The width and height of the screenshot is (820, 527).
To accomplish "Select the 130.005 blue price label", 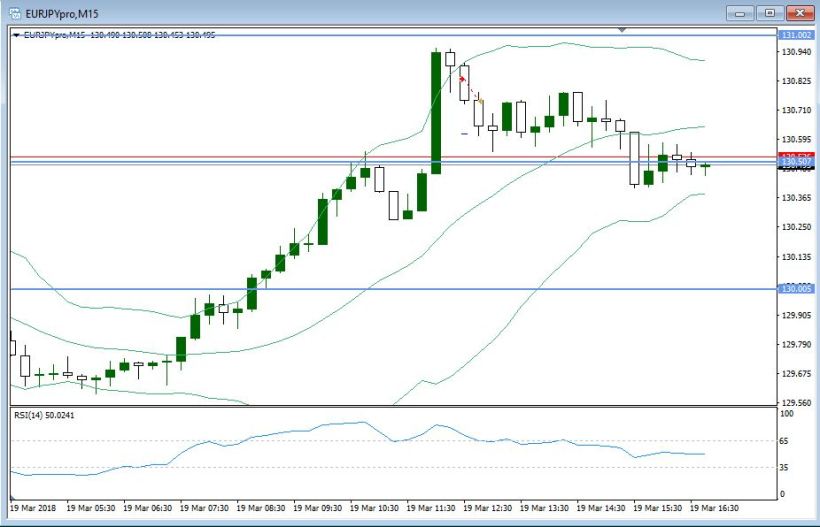I will point(796,289).
